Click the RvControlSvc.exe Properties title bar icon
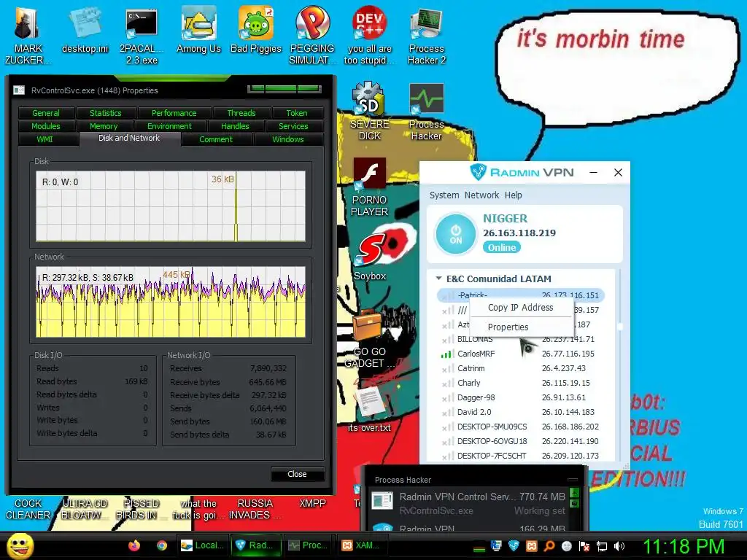Image resolution: width=747 pixels, height=560 pixels. pos(19,90)
